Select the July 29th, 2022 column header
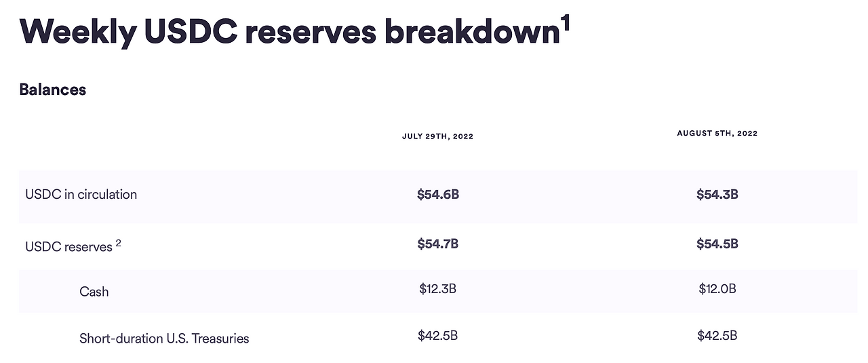The width and height of the screenshot is (868, 363). tap(437, 136)
